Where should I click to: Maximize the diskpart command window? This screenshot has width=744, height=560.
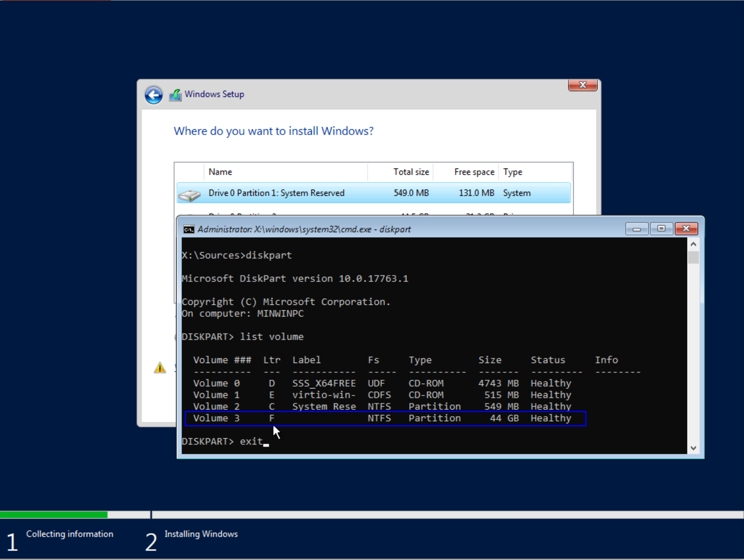click(661, 229)
